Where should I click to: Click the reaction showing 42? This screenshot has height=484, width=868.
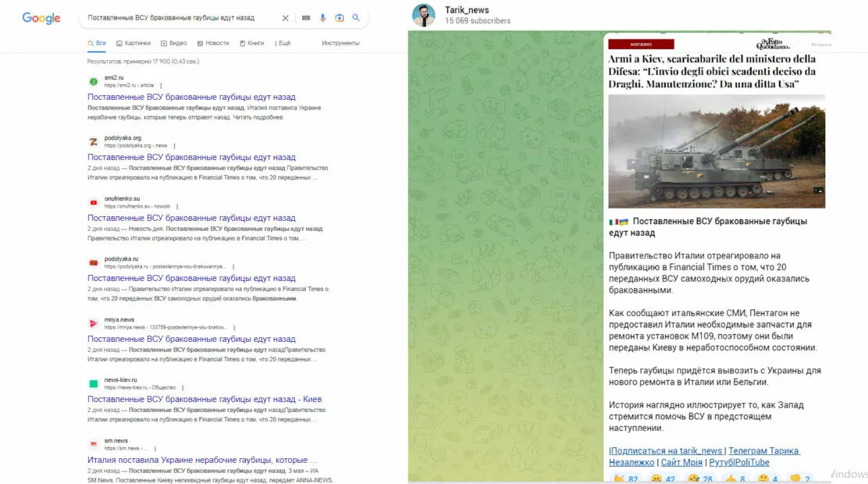(x=663, y=479)
